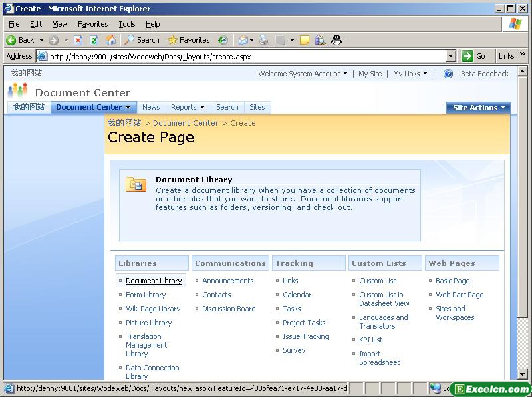Create a Web Part Page
This screenshot has height=397, width=532.
pyautogui.click(x=460, y=295)
